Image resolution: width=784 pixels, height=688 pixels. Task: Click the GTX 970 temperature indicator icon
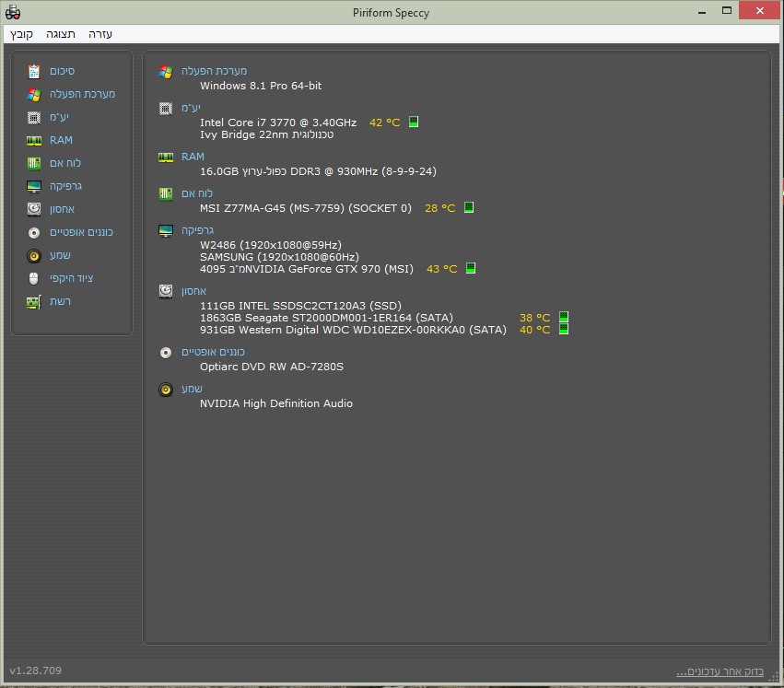(471, 269)
